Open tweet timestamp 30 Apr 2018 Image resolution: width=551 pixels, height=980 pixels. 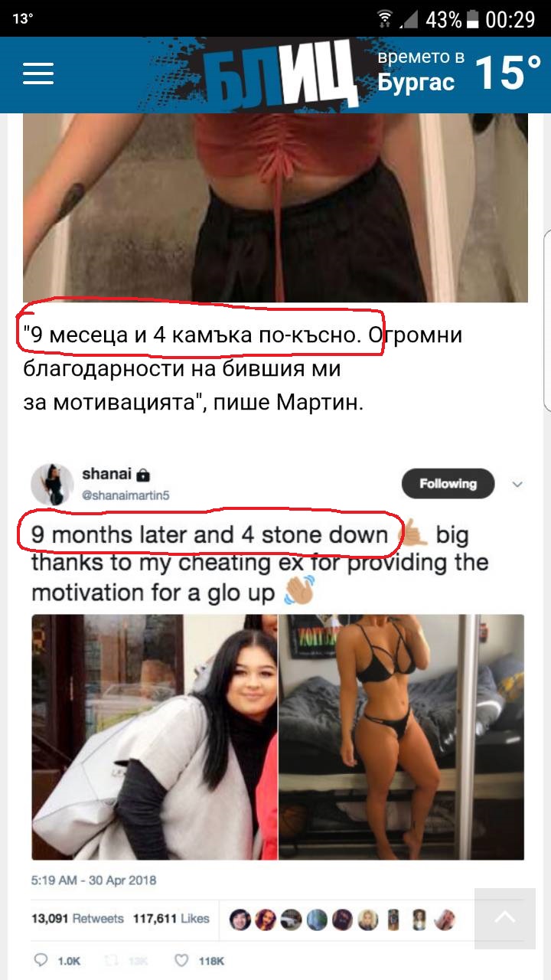tap(93, 880)
